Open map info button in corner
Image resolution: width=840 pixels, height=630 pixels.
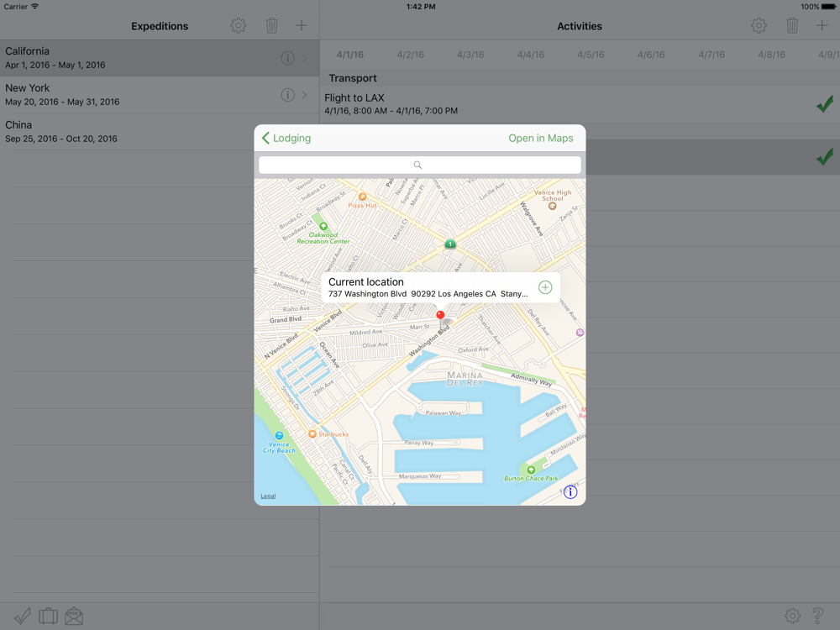click(570, 492)
